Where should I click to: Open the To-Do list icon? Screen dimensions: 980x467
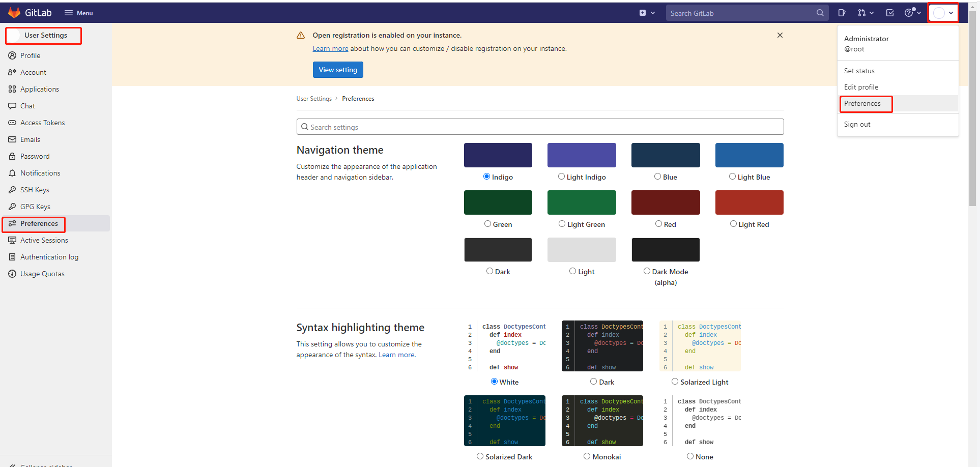click(x=890, y=13)
